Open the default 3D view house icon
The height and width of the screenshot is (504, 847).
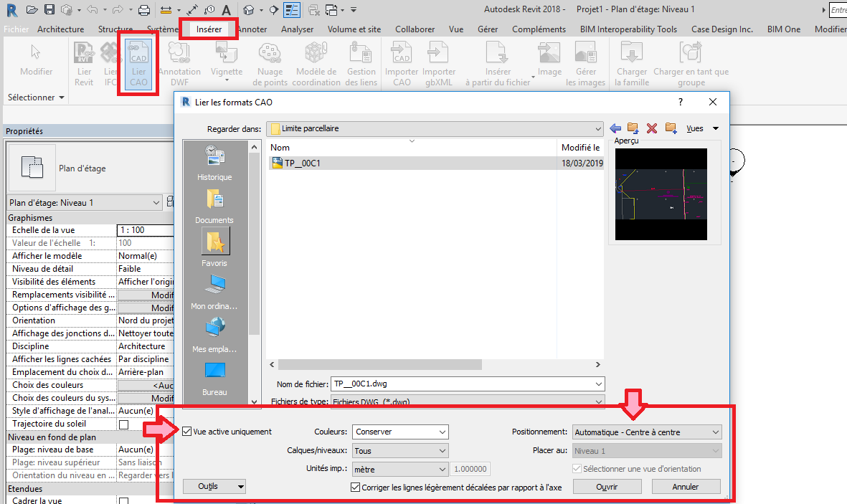click(248, 10)
